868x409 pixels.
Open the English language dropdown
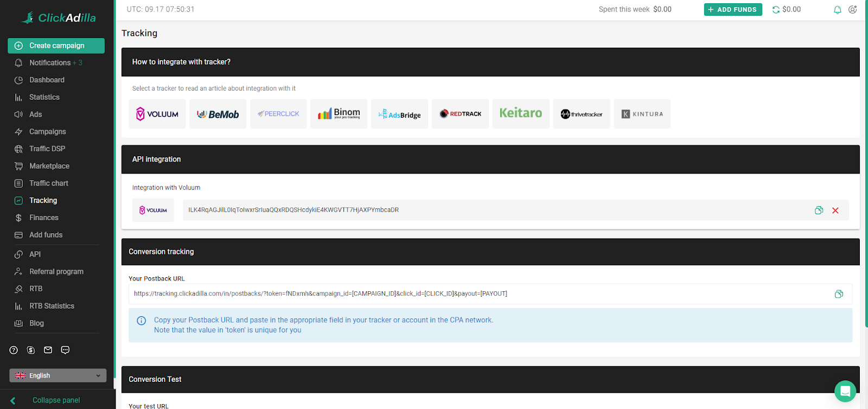point(58,375)
